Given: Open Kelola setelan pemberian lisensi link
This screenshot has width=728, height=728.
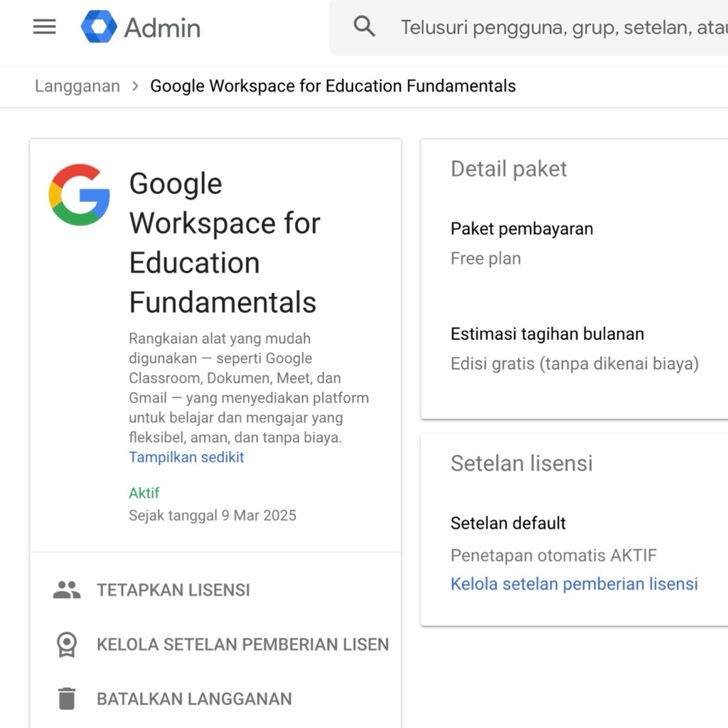Looking at the screenshot, I should [574, 584].
